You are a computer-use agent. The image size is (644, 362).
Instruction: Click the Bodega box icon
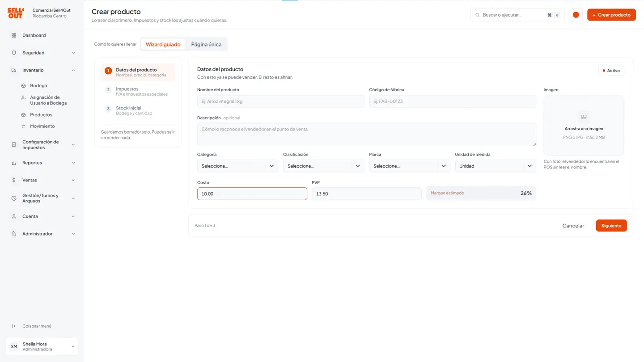tap(24, 86)
